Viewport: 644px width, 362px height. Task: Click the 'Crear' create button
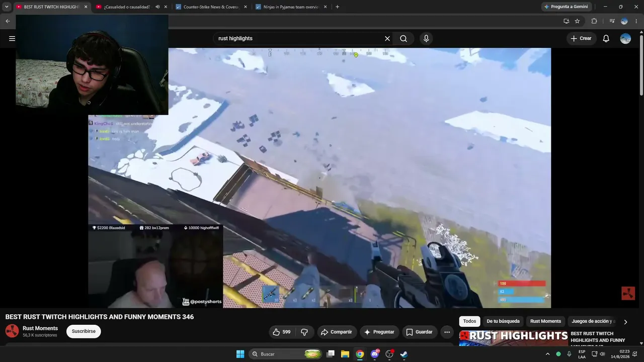[581, 38]
